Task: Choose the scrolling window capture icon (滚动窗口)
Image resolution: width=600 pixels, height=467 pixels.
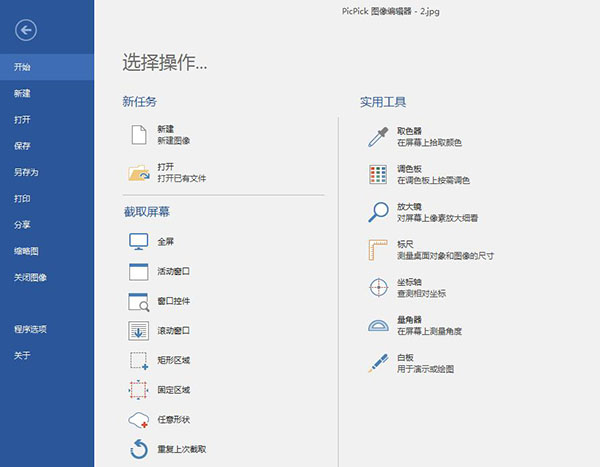Action: click(139, 331)
